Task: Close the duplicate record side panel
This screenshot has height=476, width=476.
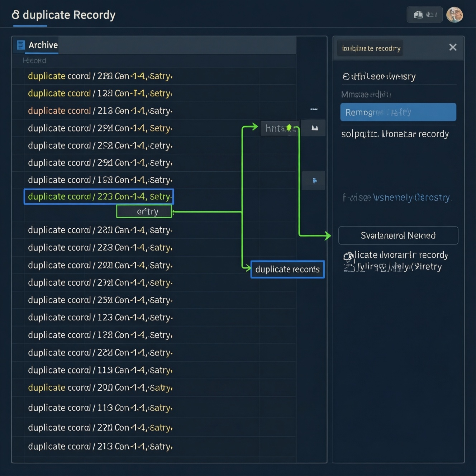Action: [x=453, y=47]
